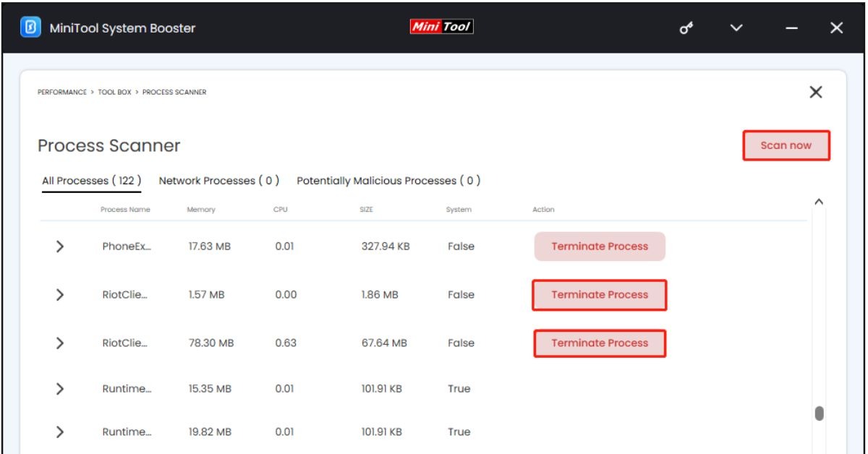The image size is (868, 454).
Task: Click the 19.82 MB memory value
Action: click(210, 432)
